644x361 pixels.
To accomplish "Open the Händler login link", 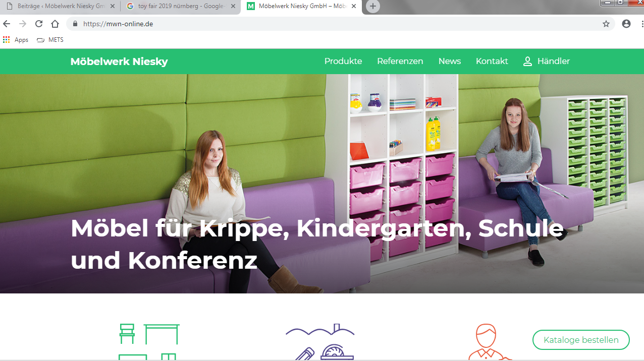I will 546,61.
